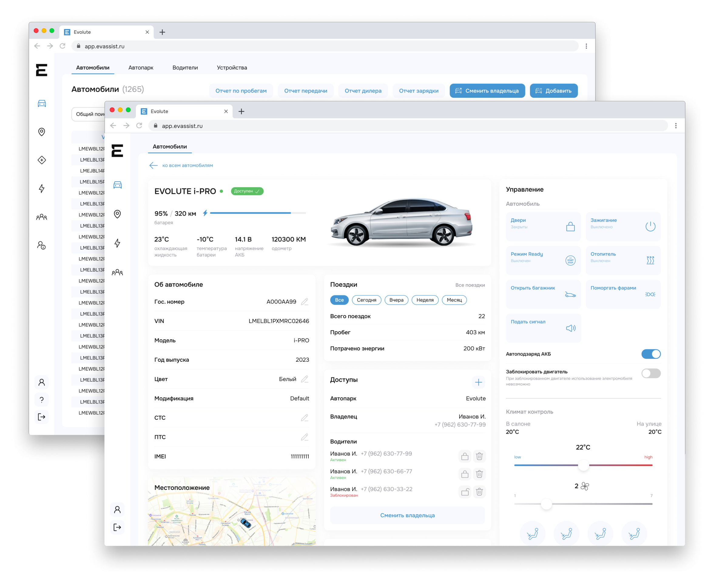The image size is (728, 576).
Task: Delete driver with phone 630-33-22
Action: [x=480, y=492]
